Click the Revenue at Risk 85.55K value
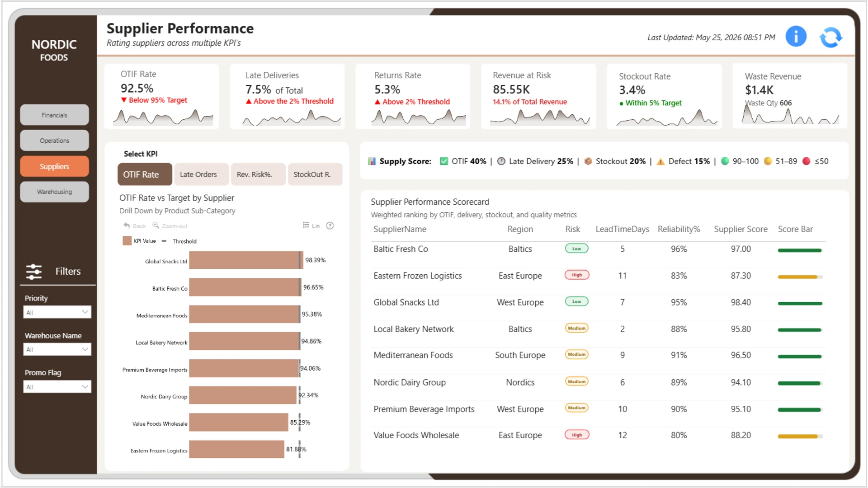 point(511,89)
